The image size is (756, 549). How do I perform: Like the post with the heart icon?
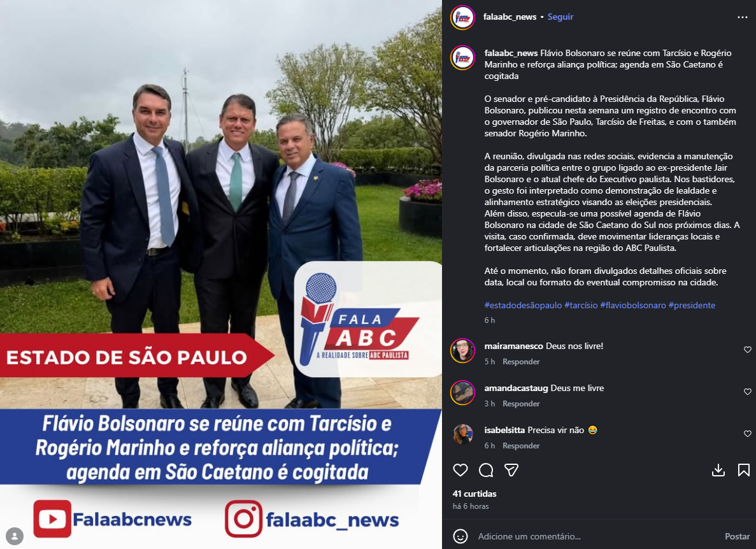(x=460, y=470)
